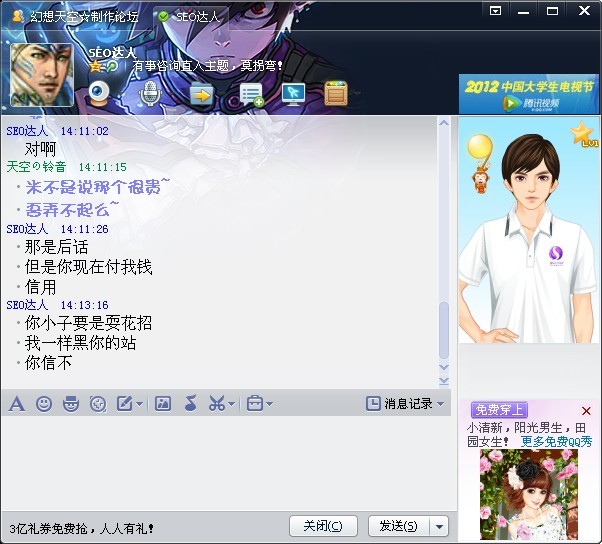
Task: Take a screenshot with the scissors icon
Action: tap(217, 404)
